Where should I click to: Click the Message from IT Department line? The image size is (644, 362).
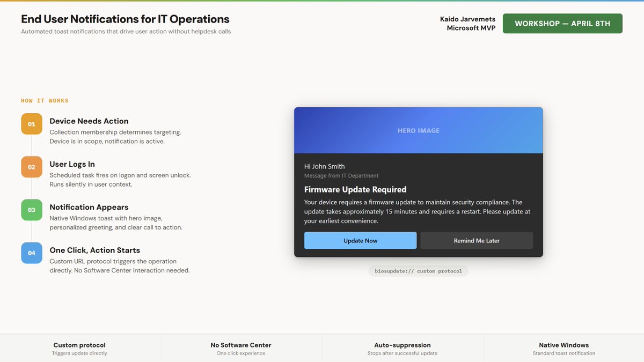(341, 175)
